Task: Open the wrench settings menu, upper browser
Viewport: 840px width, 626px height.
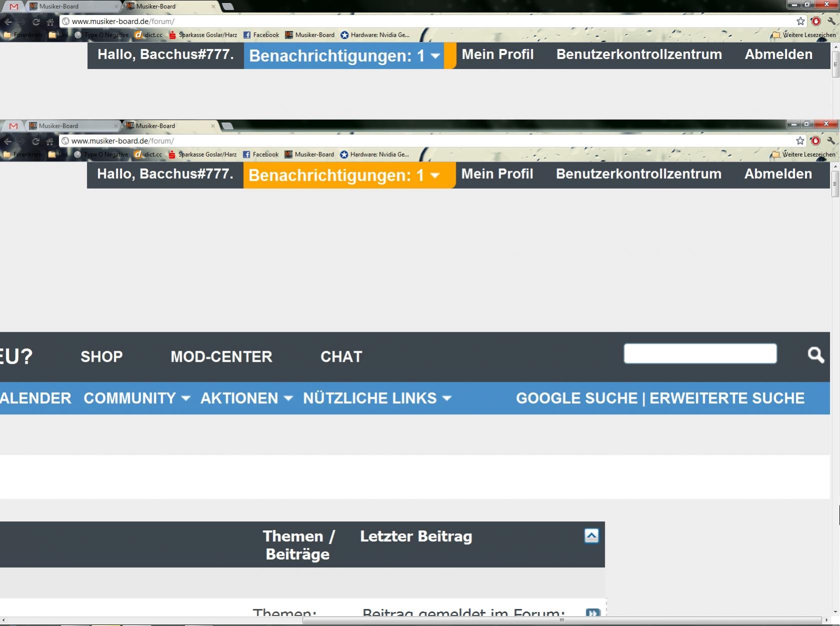Action: click(x=831, y=22)
